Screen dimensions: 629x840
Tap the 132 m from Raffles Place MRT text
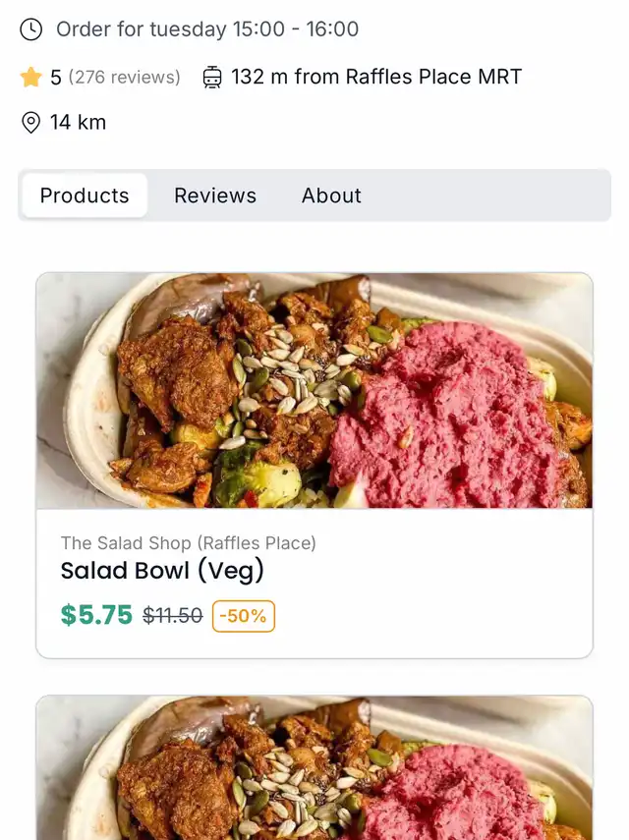pos(376,77)
